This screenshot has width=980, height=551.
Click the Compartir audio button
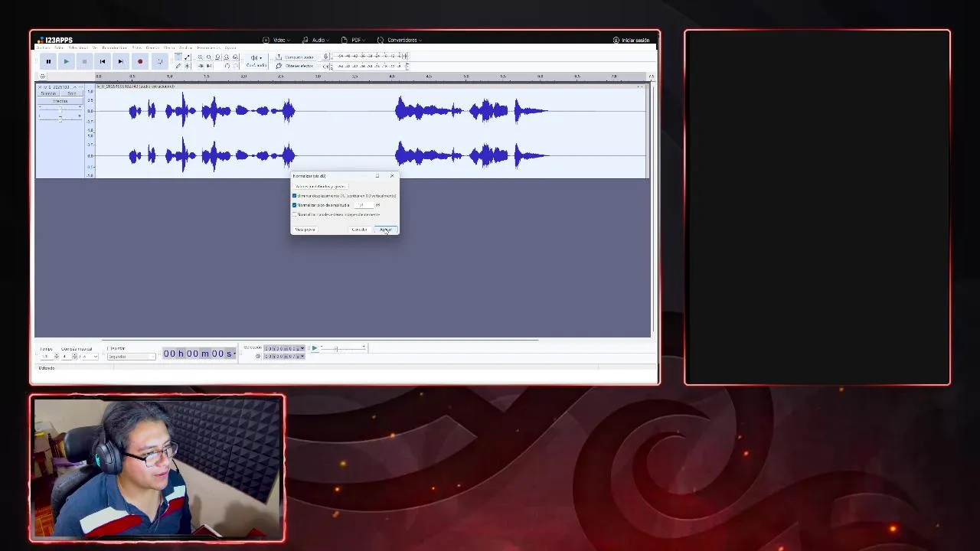click(x=295, y=57)
